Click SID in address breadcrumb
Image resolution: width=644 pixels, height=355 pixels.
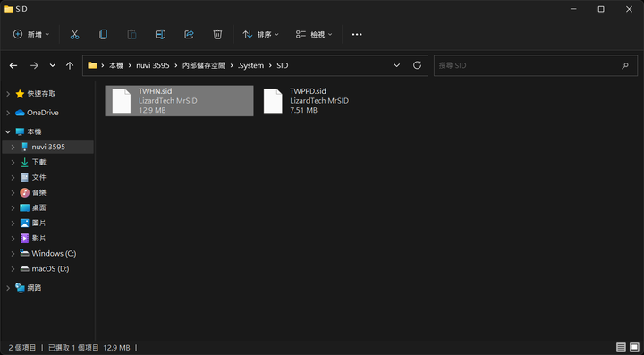[282, 65]
